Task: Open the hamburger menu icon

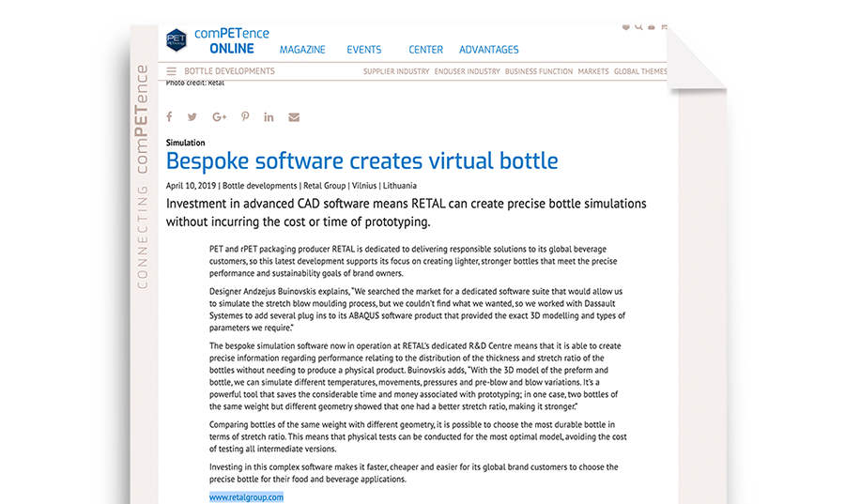Action: [x=171, y=71]
